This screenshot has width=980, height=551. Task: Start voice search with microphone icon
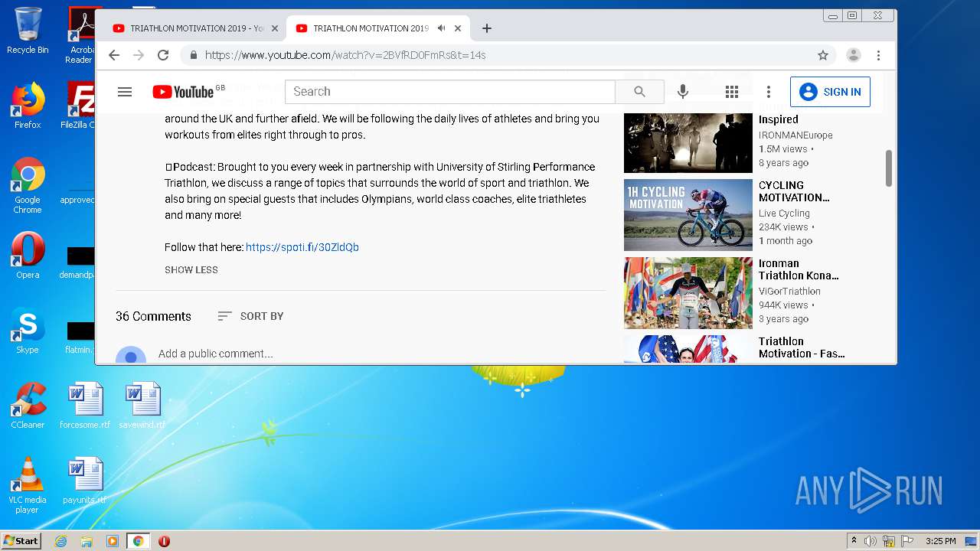[x=683, y=92]
